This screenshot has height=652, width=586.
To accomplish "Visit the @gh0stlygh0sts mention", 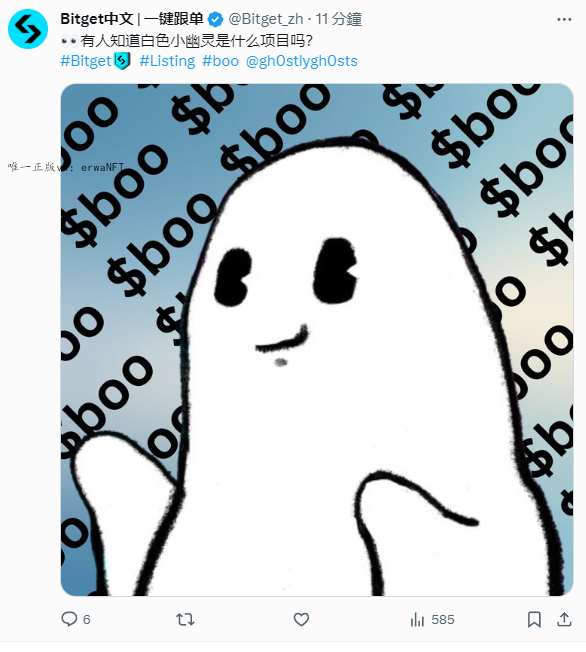I will 302,61.
